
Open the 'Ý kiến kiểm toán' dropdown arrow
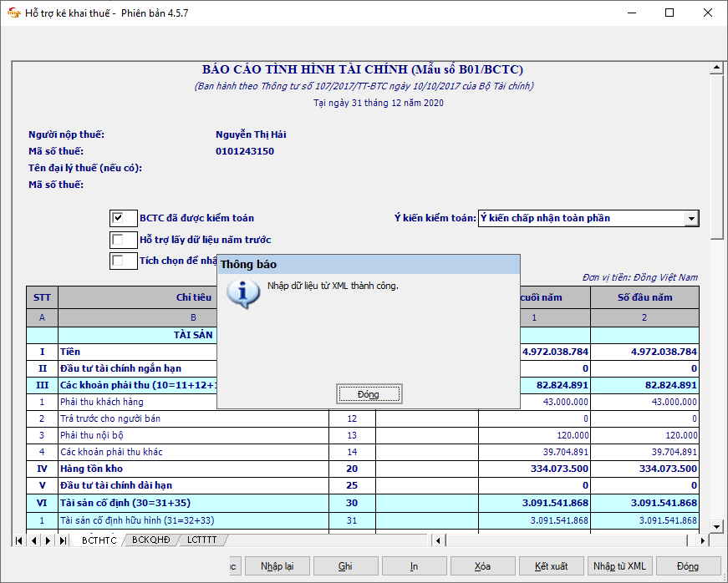coord(691,219)
